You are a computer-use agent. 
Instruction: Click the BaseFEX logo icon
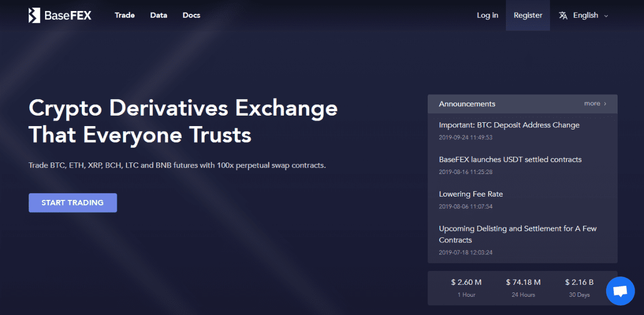click(x=34, y=15)
